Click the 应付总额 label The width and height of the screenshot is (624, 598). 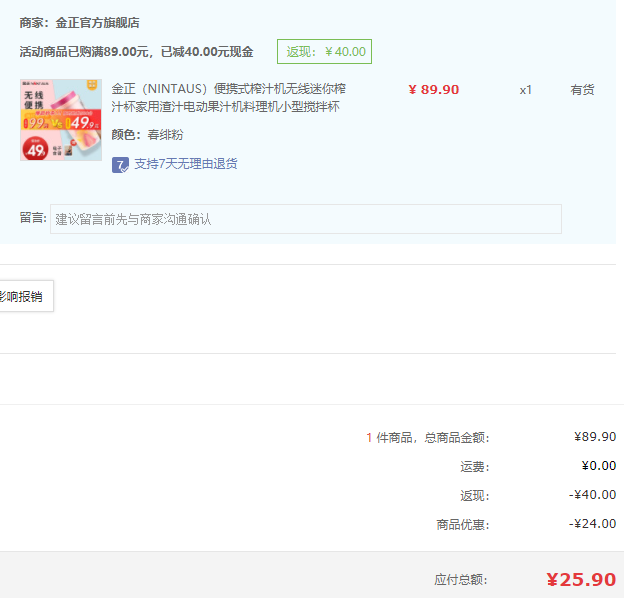click(x=461, y=580)
